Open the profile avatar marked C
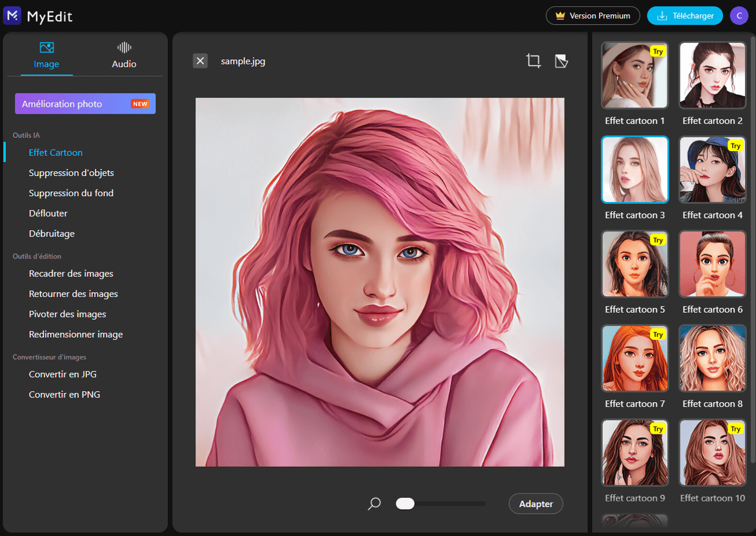756x536 pixels. 739,16
